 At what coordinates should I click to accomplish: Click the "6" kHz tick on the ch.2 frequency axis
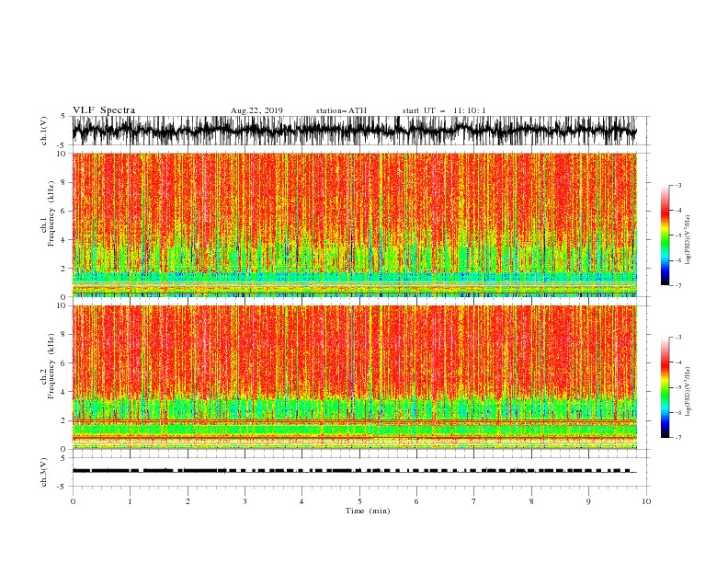coord(65,363)
